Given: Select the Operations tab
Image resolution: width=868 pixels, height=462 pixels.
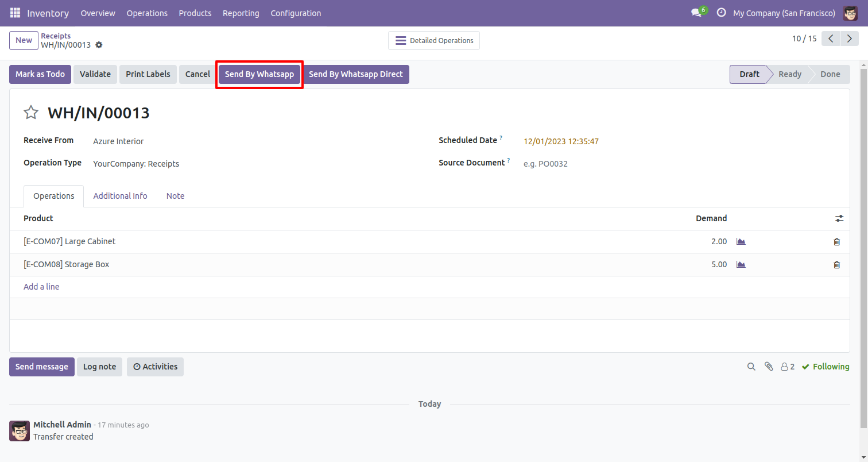Looking at the screenshot, I should tap(53, 196).
